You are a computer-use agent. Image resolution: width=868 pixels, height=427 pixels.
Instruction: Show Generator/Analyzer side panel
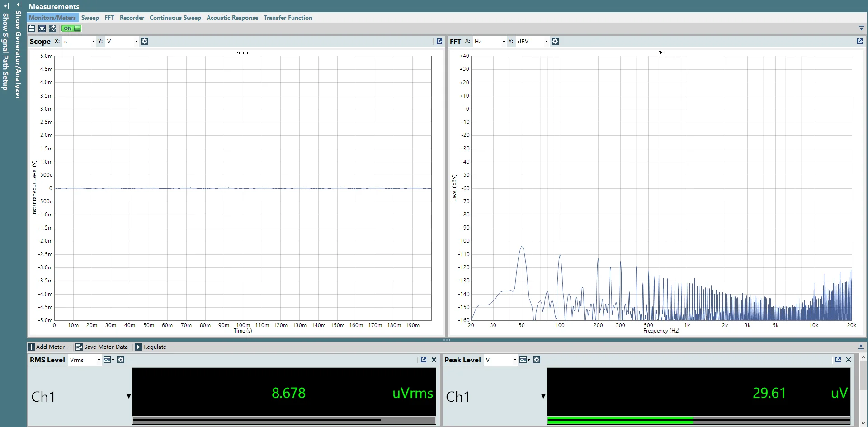pyautogui.click(x=18, y=51)
